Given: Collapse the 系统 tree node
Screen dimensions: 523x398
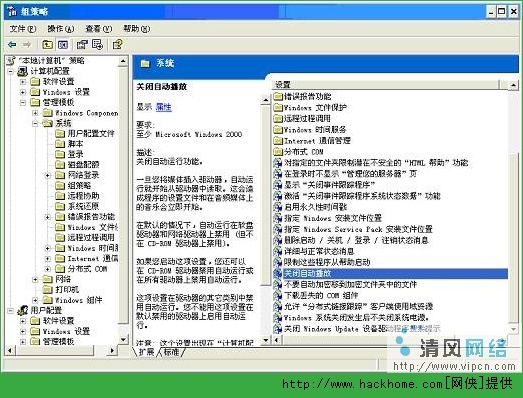Looking at the screenshot, I should (x=35, y=123).
